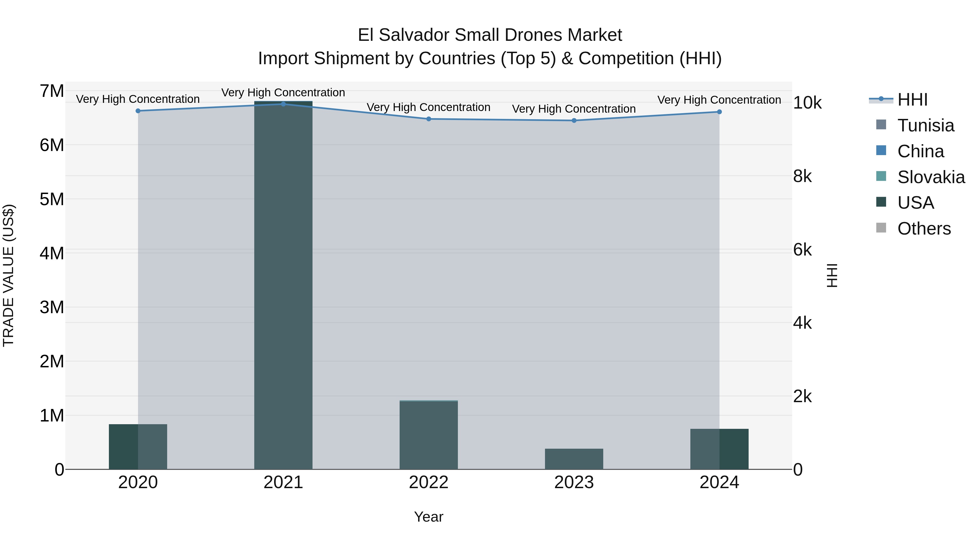Click the 2022 x-axis tick label
980x551 pixels.
(429, 482)
